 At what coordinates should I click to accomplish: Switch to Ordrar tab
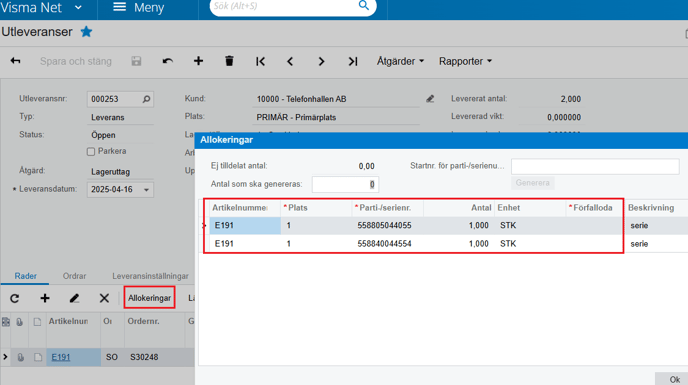pos(74,276)
